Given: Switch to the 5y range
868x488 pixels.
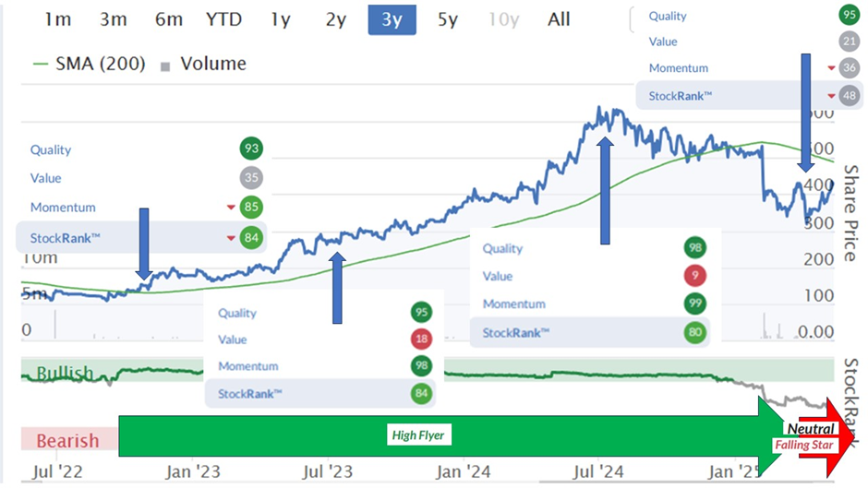Looking at the screenshot, I should (448, 19).
